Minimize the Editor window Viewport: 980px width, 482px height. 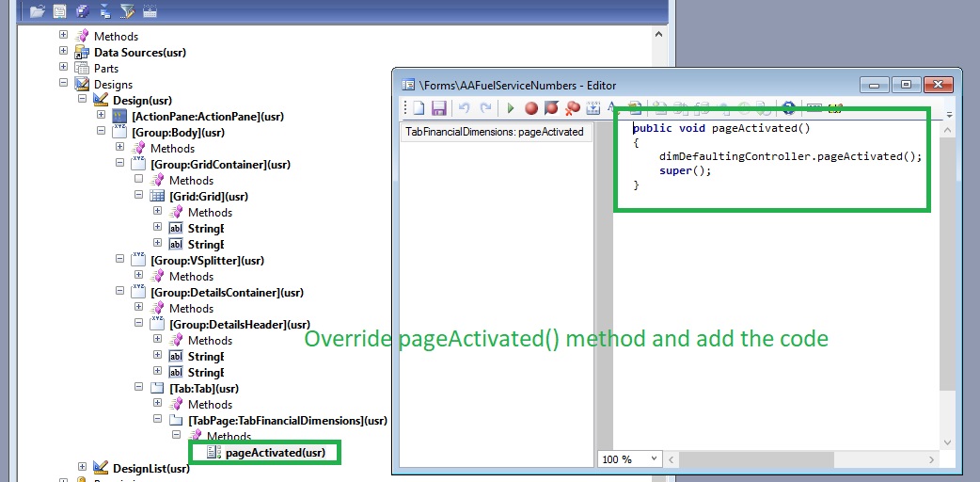[x=875, y=85]
